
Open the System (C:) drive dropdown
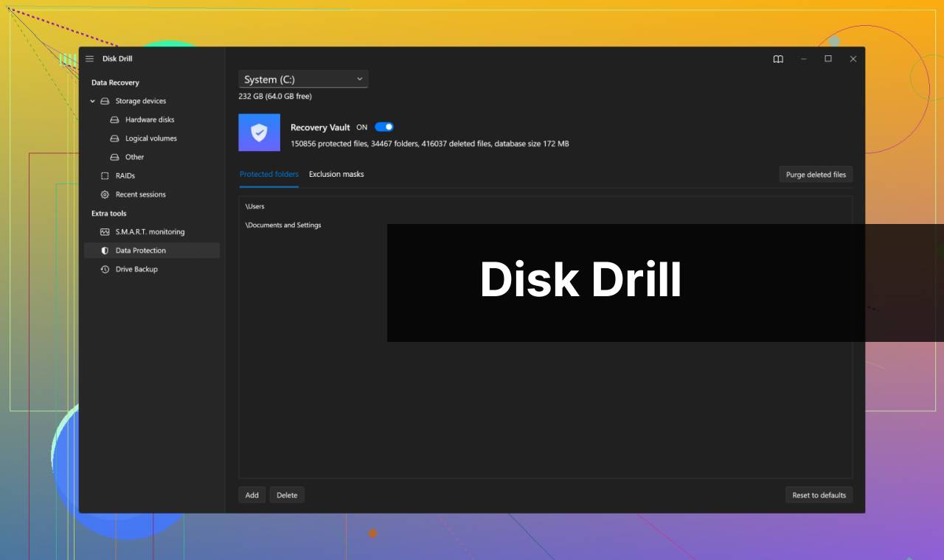pyautogui.click(x=303, y=79)
